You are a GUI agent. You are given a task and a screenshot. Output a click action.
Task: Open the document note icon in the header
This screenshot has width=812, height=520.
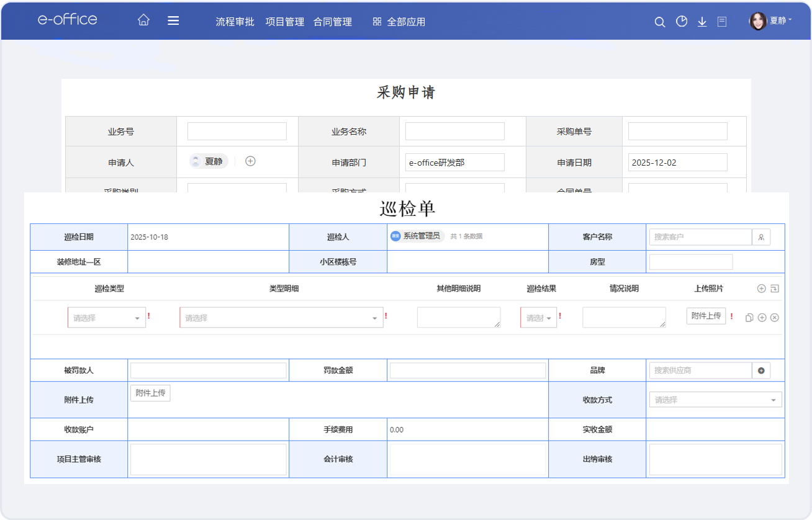tap(722, 22)
